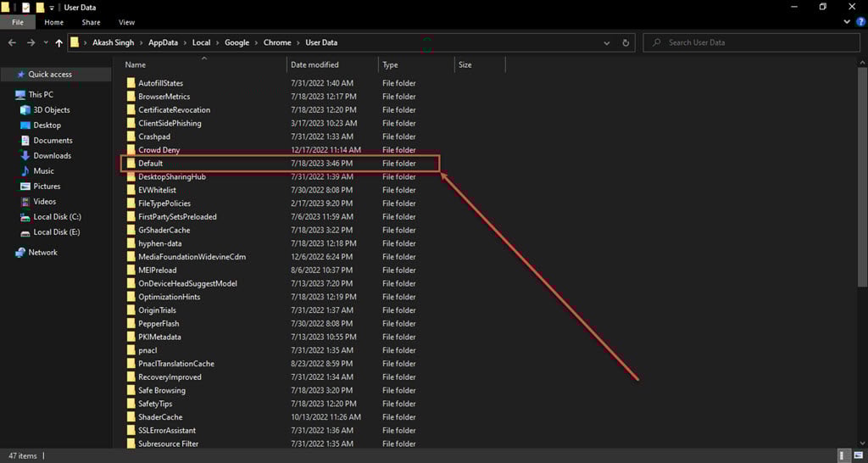This screenshot has width=868, height=463.
Task: Open address bar history dropdown
Action: pyautogui.click(x=607, y=42)
